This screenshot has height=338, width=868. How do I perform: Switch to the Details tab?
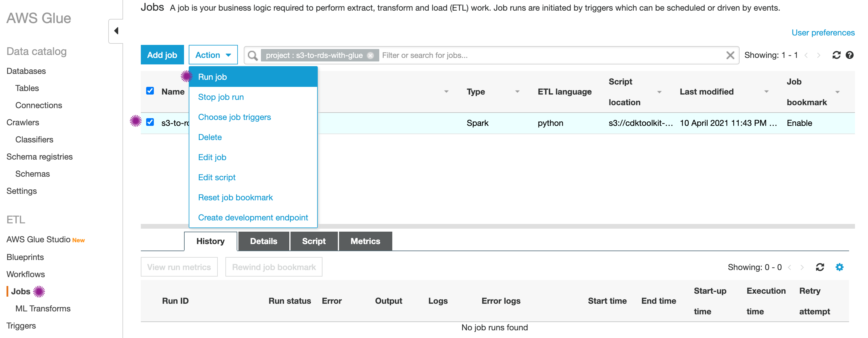tap(264, 241)
